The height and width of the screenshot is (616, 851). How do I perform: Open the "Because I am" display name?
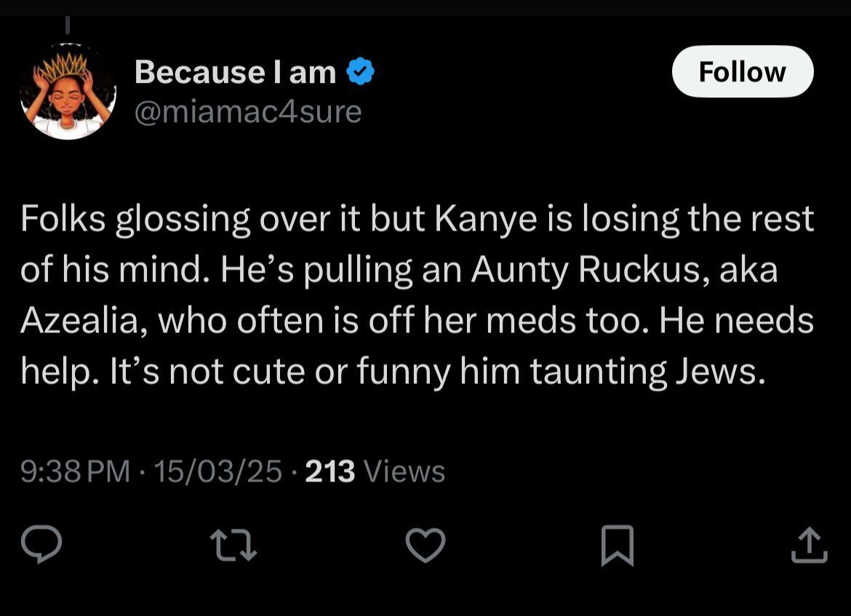pos(235,72)
